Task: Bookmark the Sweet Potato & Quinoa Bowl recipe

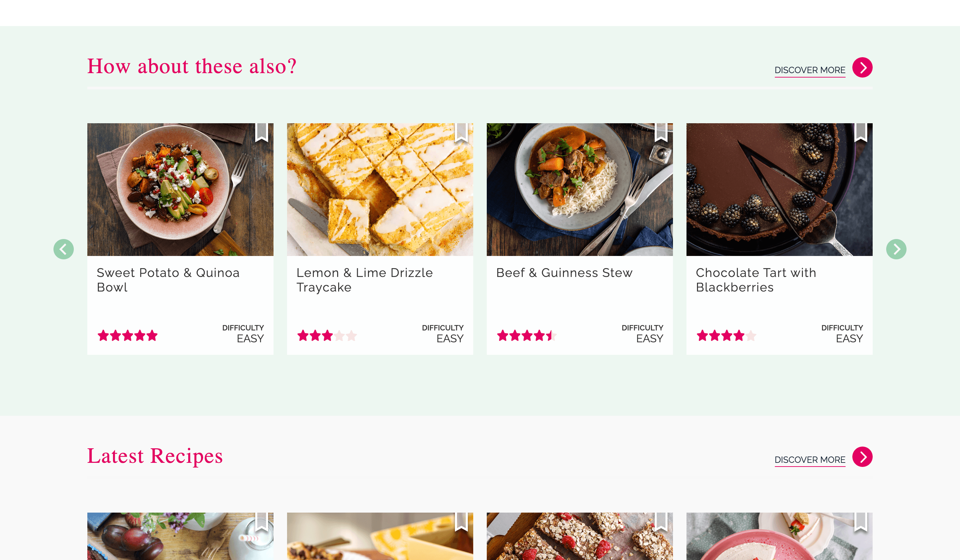Action: click(x=261, y=132)
